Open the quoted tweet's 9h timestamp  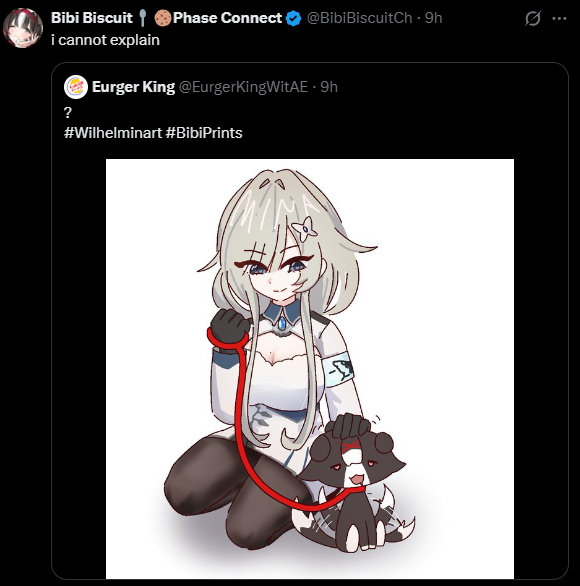point(329,87)
